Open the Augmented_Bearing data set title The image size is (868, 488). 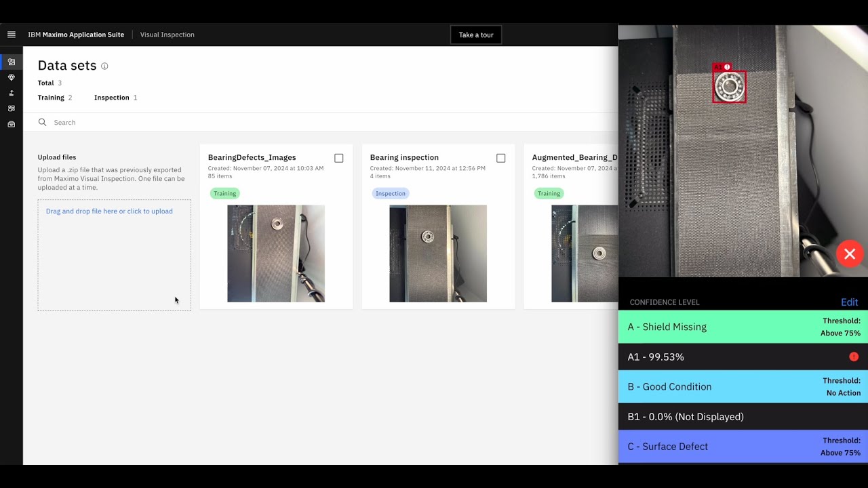(575, 157)
